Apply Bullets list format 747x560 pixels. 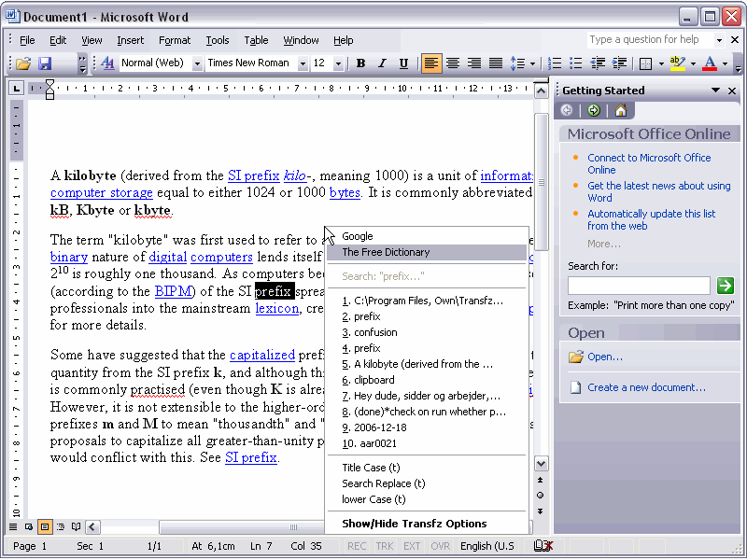coord(576,63)
